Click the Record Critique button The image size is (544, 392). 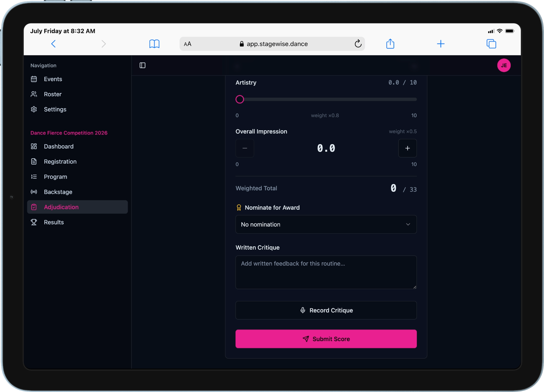coord(326,310)
